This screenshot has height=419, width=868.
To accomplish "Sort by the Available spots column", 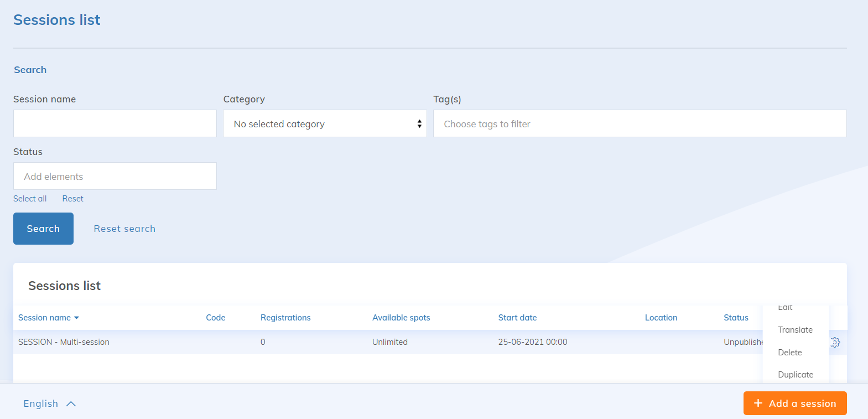I will pos(401,318).
